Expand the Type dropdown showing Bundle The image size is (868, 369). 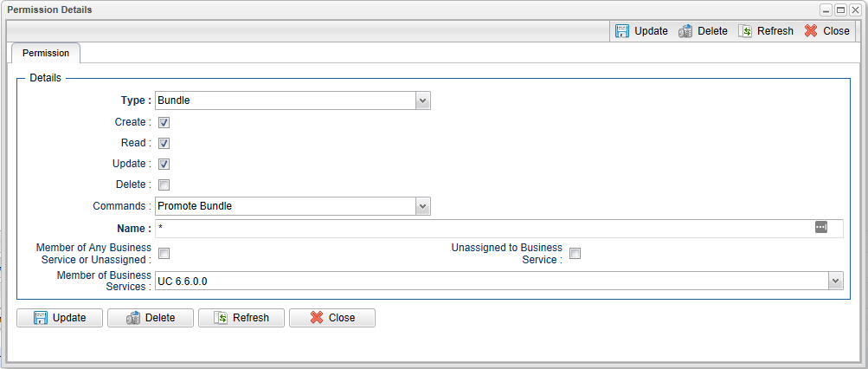[x=422, y=100]
